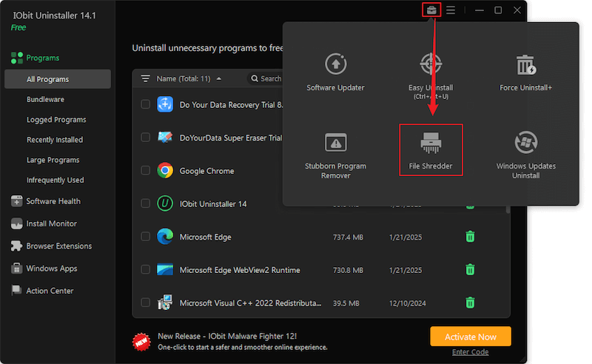This screenshot has height=364, width=592.
Task: Launch the Software Updater tool
Action: coord(335,73)
